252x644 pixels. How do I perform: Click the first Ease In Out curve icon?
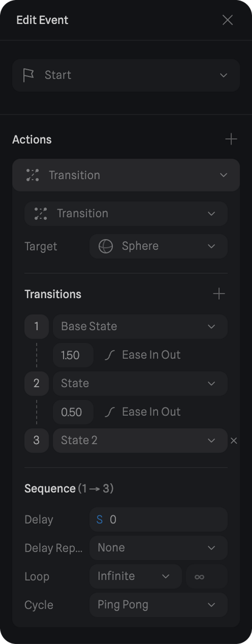110,355
